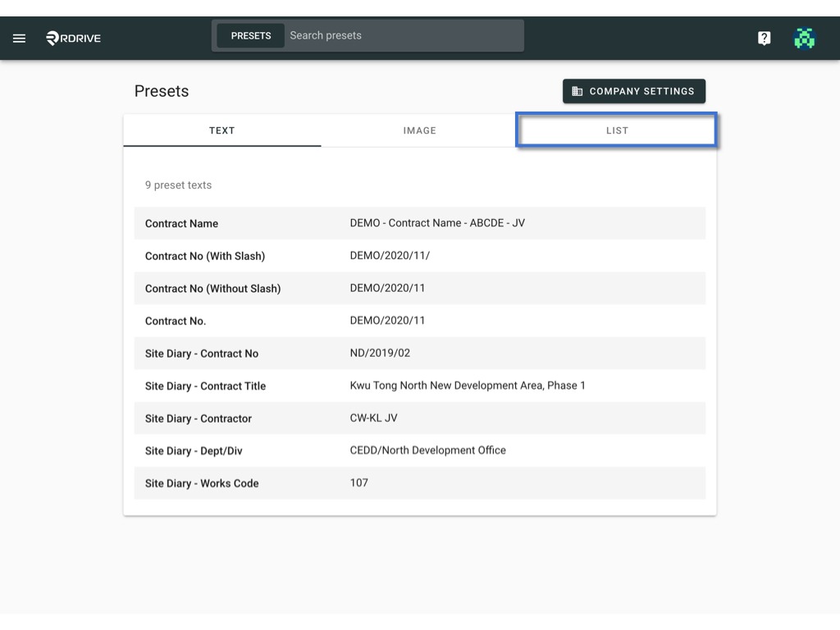Click the RDrive logo
Image resolution: width=840 pixels, height=630 pixels.
coord(73,38)
